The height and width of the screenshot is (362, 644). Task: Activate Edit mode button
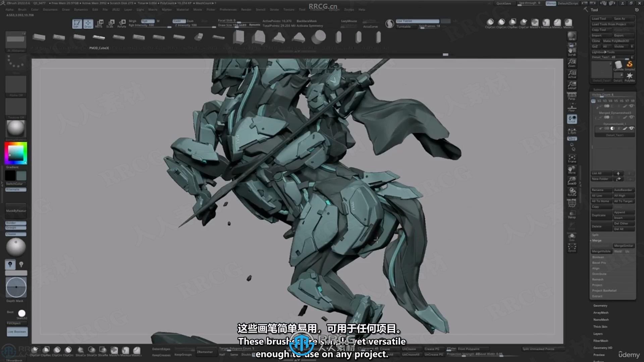77,23
